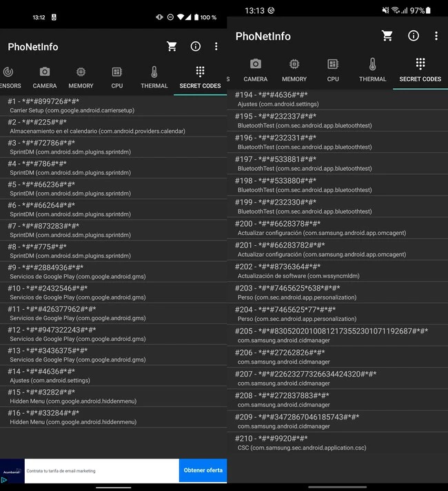Viewport: 448px width, 491px height.
Task: Tap the Wi-Fi status icon in right phone
Action: pos(396,10)
